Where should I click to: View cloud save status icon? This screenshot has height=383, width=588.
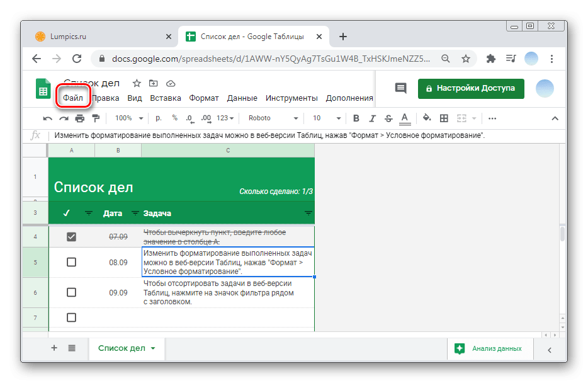(x=171, y=83)
